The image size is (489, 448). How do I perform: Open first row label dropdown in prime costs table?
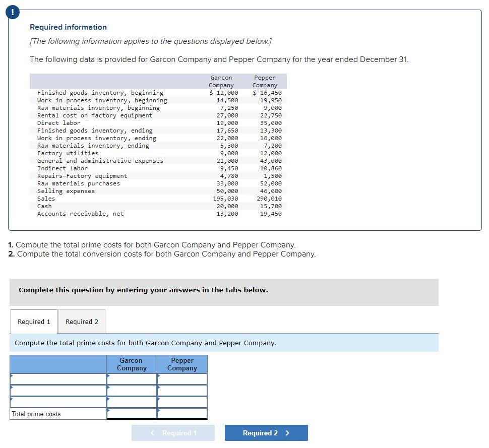click(x=58, y=379)
